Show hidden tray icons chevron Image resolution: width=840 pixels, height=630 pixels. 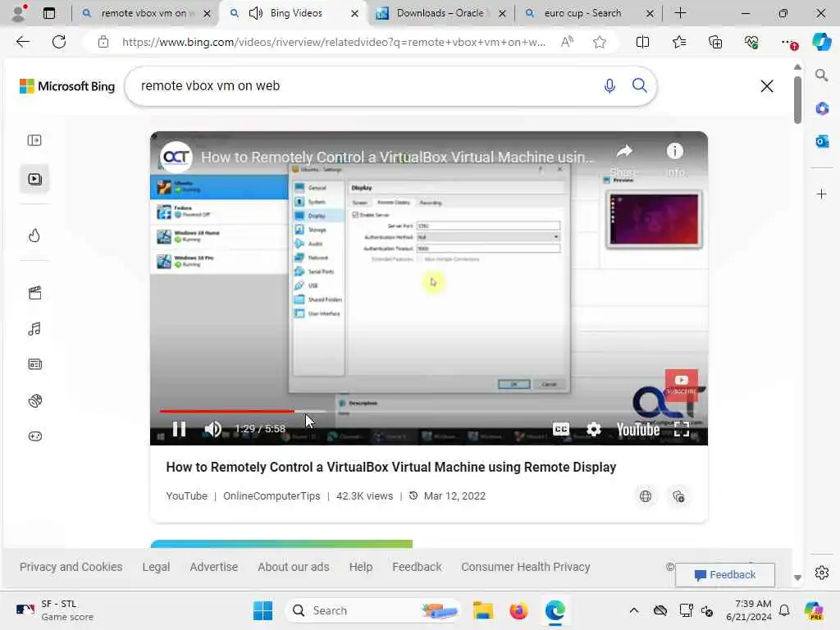pos(634,610)
